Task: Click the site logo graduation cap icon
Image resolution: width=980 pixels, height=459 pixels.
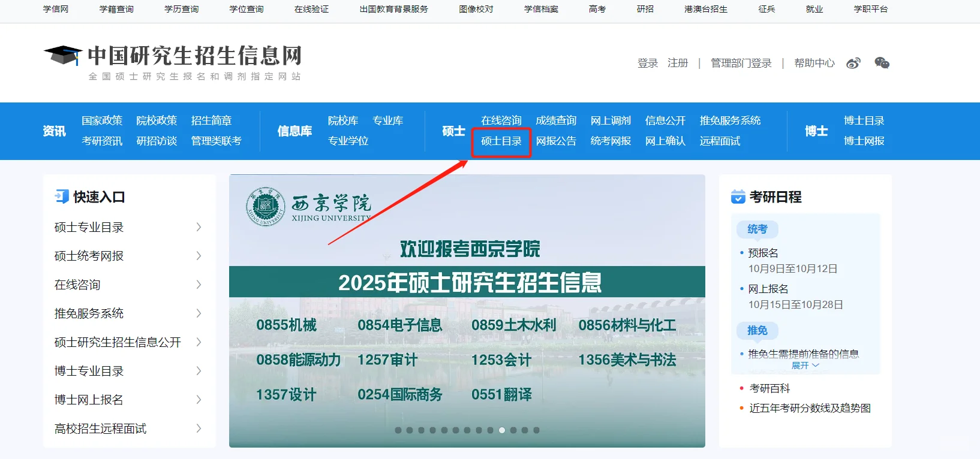Action: (x=63, y=55)
